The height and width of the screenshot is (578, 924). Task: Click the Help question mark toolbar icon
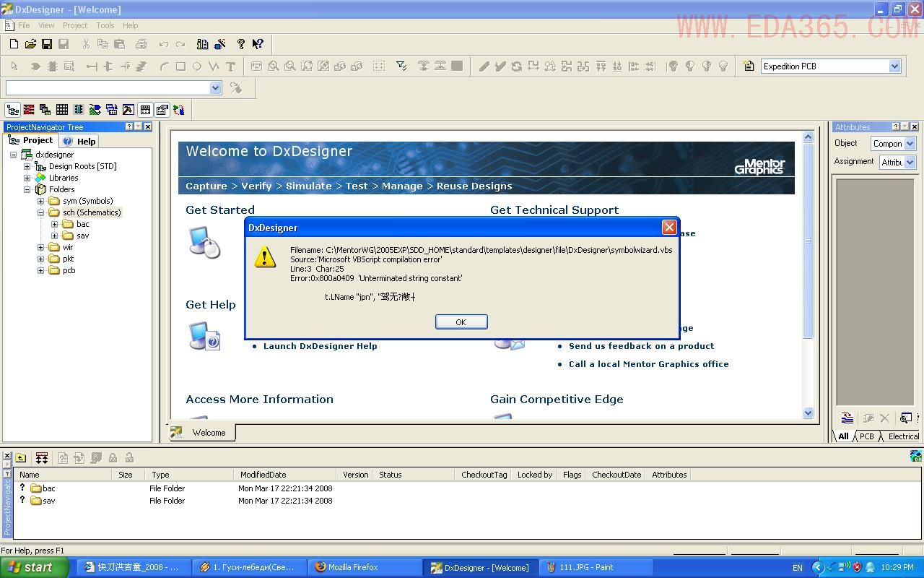(x=241, y=44)
